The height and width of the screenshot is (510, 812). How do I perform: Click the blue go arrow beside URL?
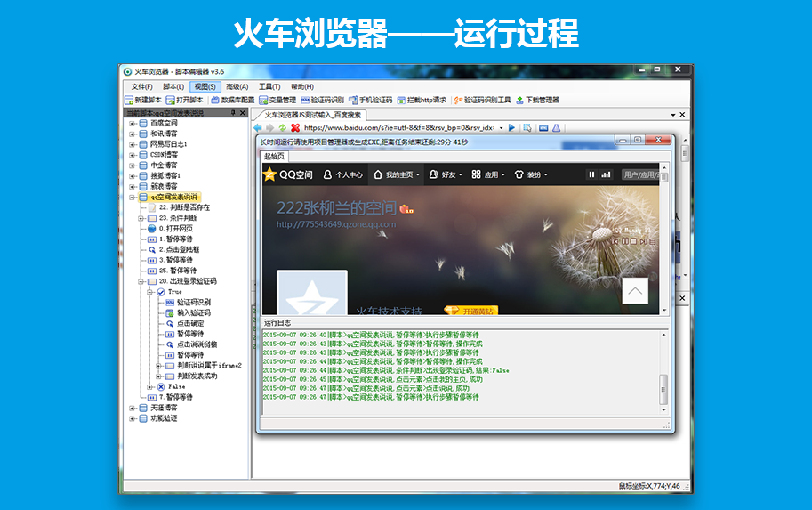point(511,128)
